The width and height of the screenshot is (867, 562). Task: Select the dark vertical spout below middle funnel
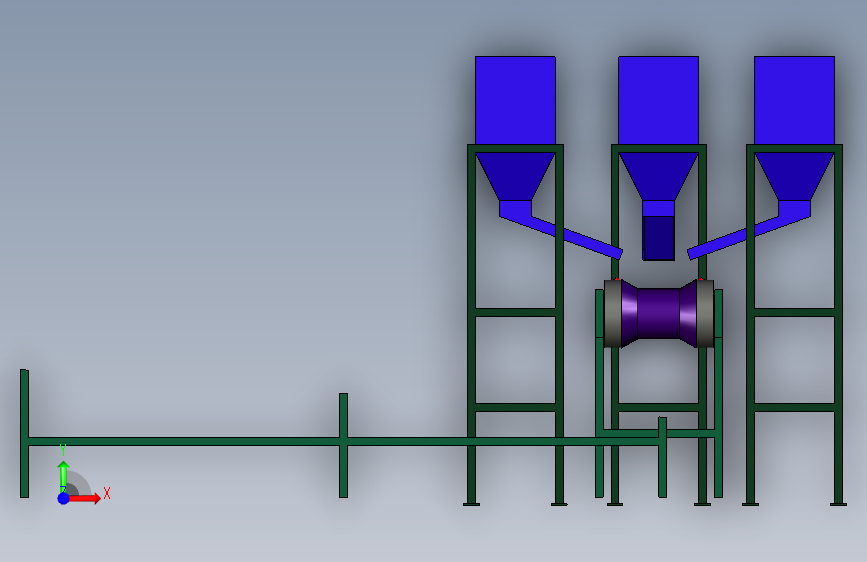(x=659, y=238)
